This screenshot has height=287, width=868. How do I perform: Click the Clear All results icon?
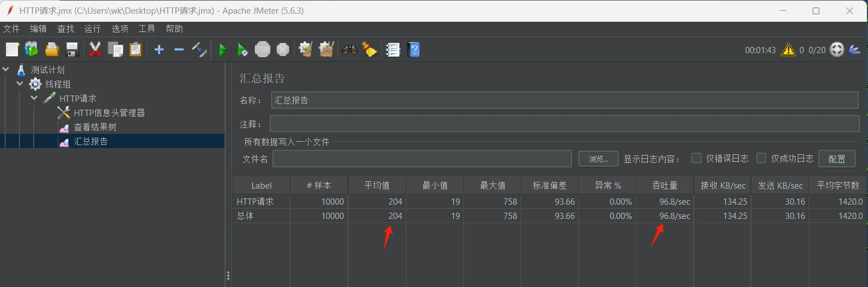point(326,50)
